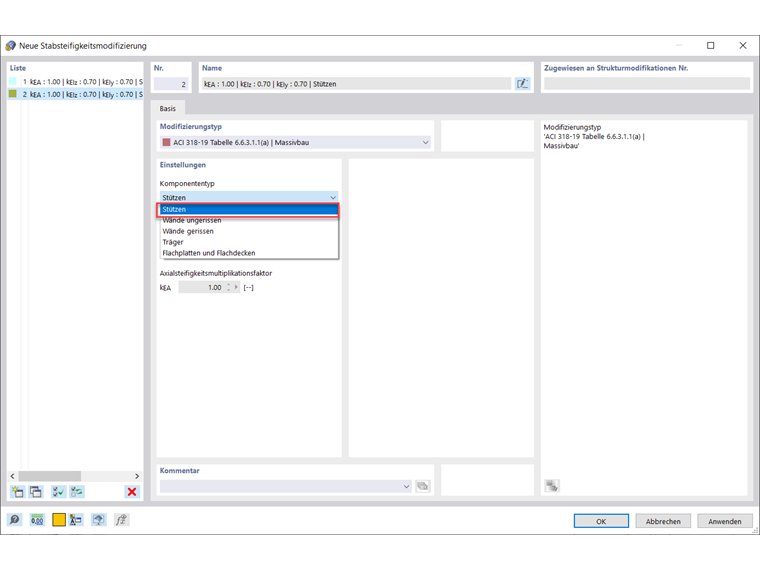
Task: Confirm with the OK button
Action: click(x=601, y=522)
